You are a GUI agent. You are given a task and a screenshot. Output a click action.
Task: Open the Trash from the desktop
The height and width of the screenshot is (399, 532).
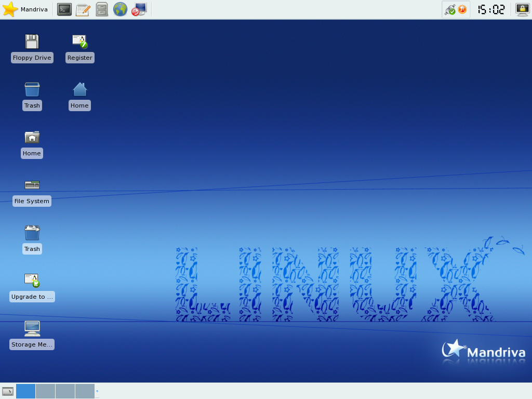click(32, 89)
